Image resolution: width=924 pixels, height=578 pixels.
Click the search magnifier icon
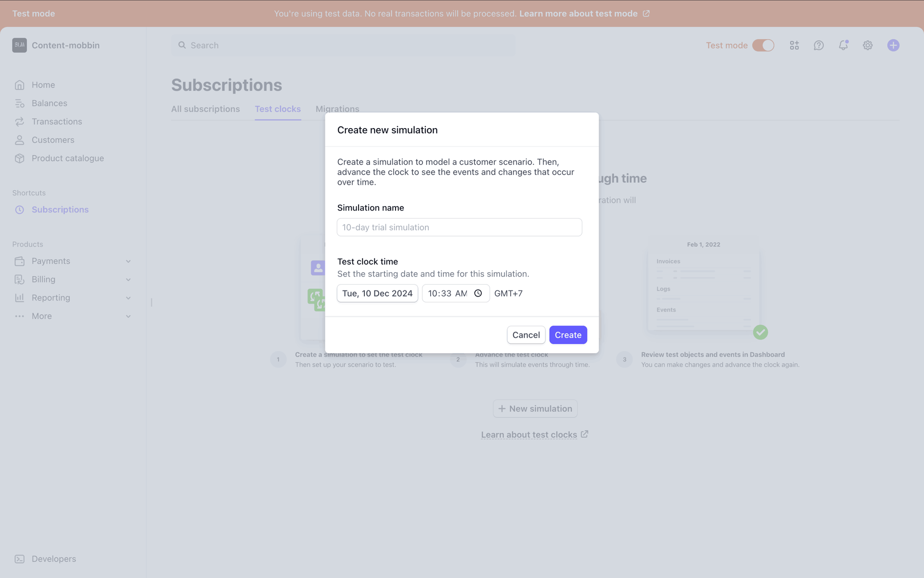pyautogui.click(x=182, y=45)
